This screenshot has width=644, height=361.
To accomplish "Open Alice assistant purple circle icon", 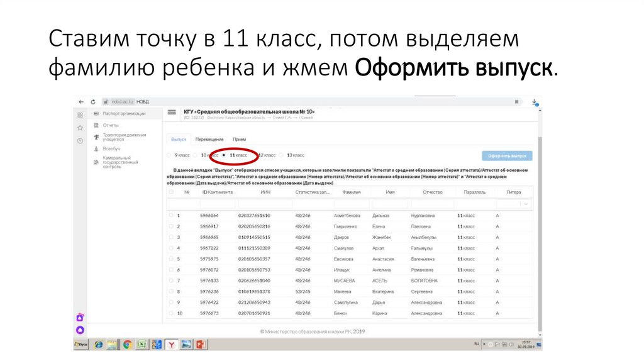I will (80, 330).
